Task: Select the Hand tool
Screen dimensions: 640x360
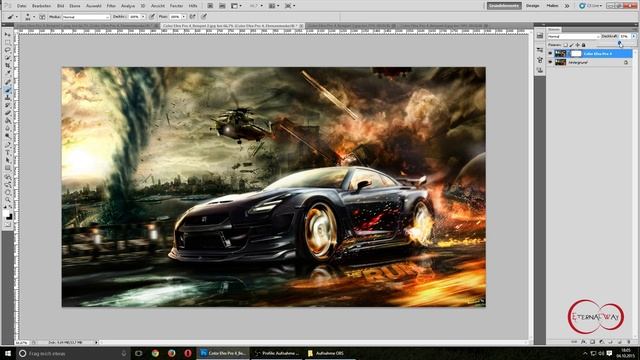Action: [8, 191]
